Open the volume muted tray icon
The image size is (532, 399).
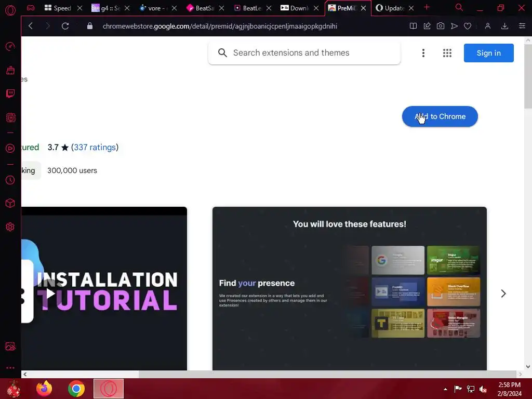click(483, 389)
